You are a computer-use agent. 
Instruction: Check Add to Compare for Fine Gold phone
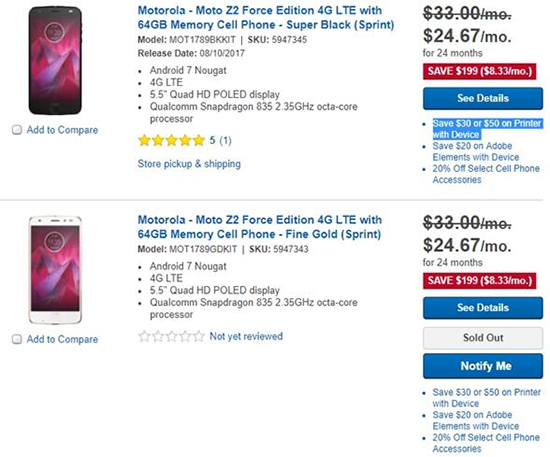(17, 339)
